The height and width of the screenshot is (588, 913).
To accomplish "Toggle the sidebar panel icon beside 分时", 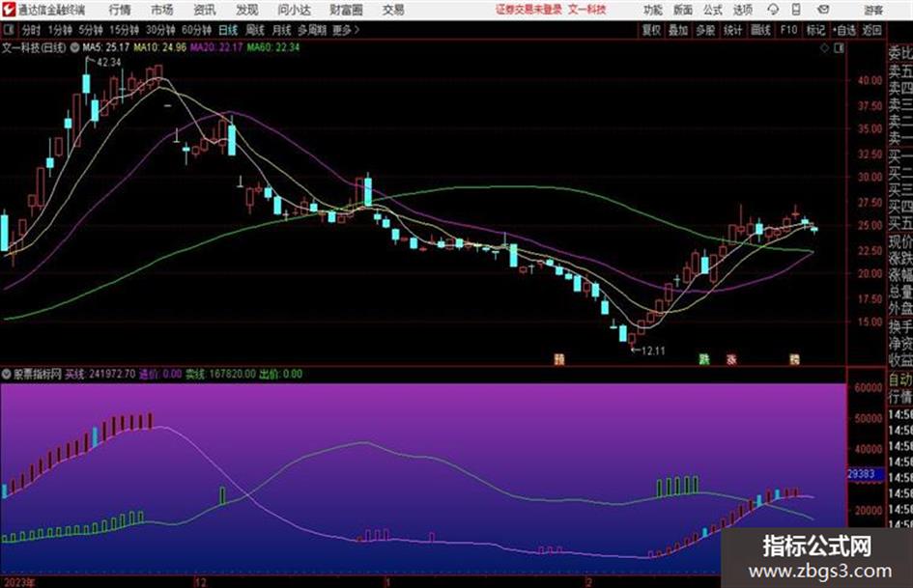I will [9, 30].
